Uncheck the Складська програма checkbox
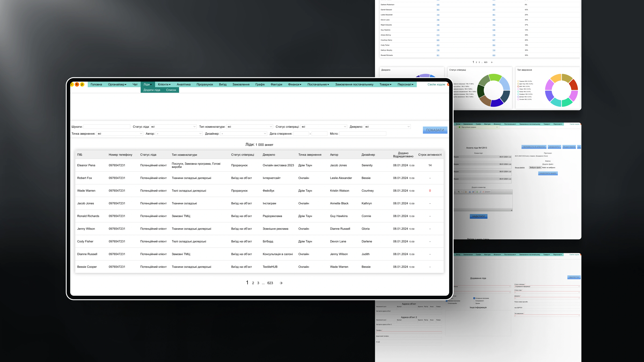The image size is (644, 362). (474, 298)
